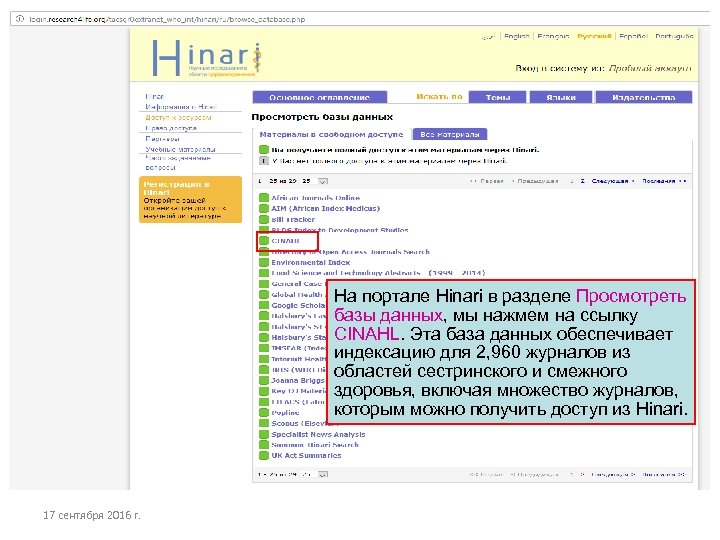
Task: Click the Следующая link in bottom pagination
Action: pyautogui.click(x=613, y=474)
